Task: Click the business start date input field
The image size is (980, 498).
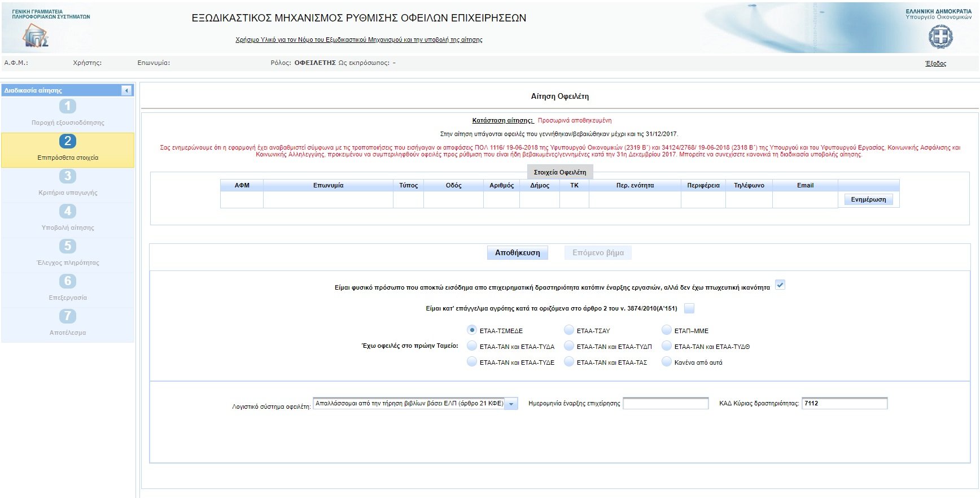Action: [665, 403]
